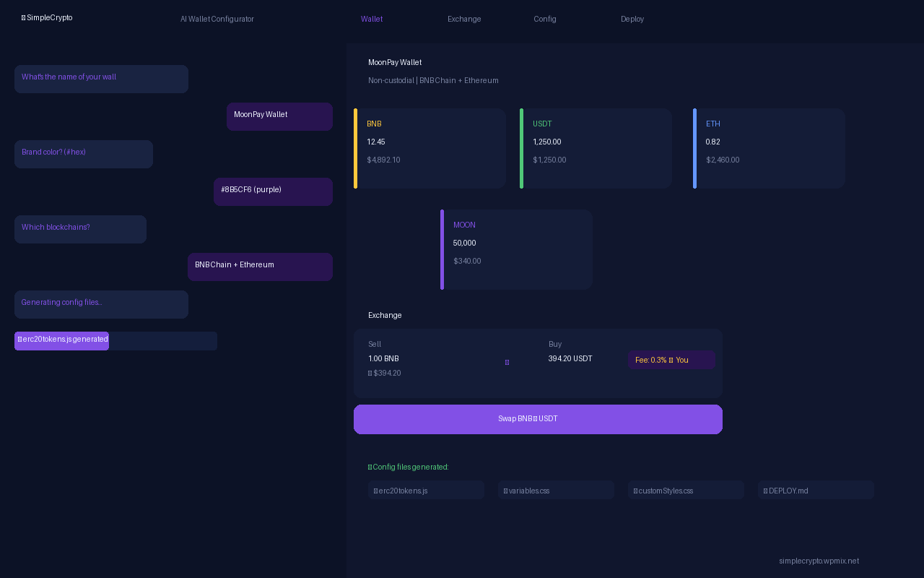Click the sell estimate '$394.20'
The image size is (924, 578).
click(x=384, y=374)
